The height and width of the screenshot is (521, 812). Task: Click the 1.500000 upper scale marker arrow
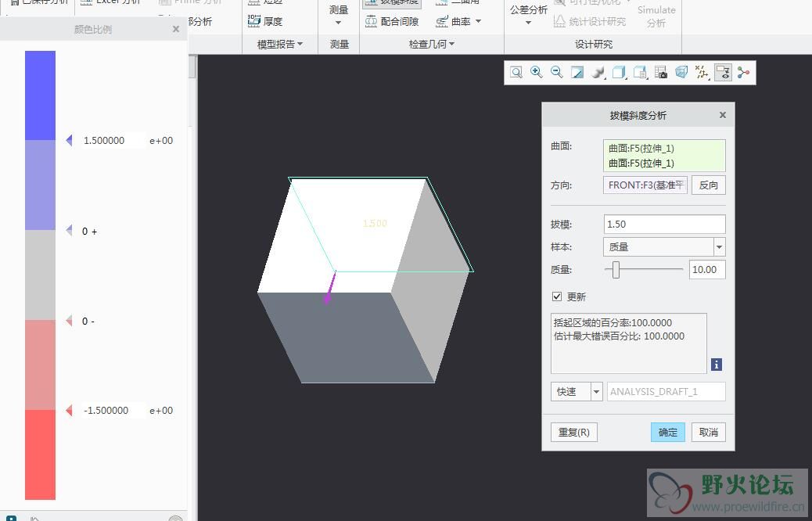point(69,140)
